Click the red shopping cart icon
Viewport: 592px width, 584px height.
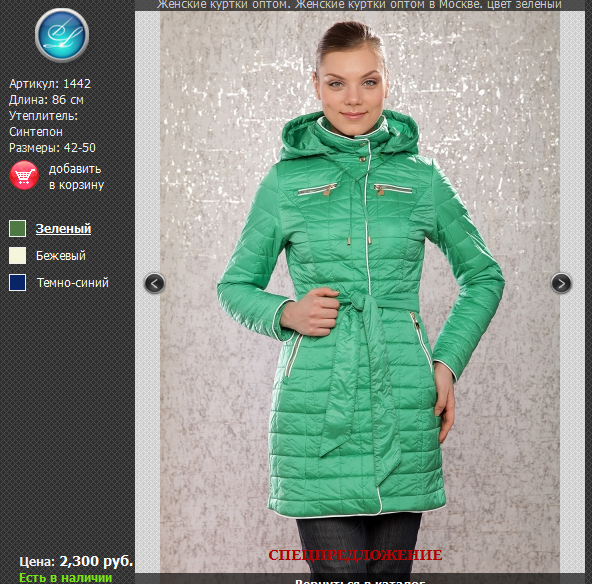(x=24, y=175)
